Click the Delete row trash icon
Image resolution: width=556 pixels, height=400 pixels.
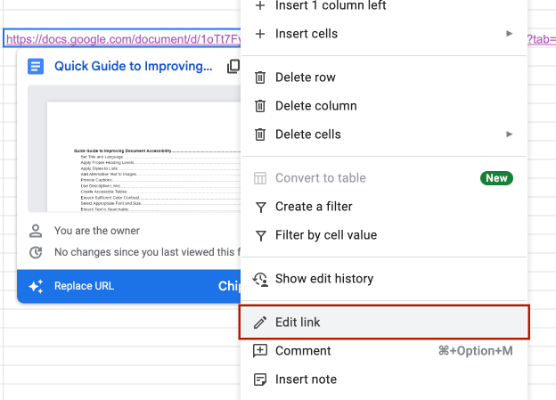(x=260, y=77)
